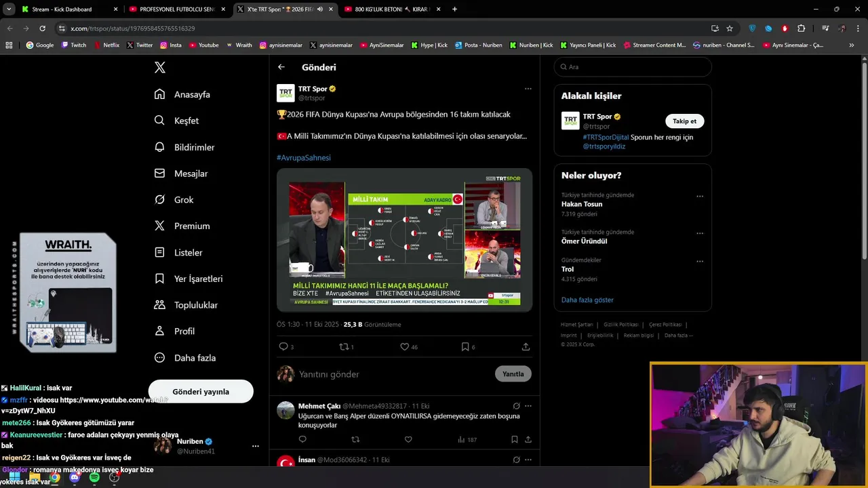868x488 pixels.
Task: Bookmark Mehmet Çakı's comment
Action: 515,439
